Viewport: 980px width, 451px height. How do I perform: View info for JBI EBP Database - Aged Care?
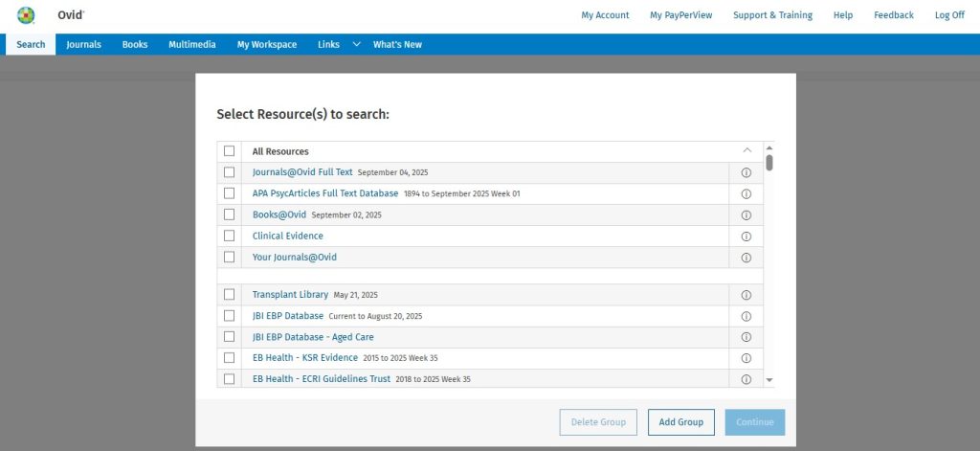pyautogui.click(x=746, y=337)
